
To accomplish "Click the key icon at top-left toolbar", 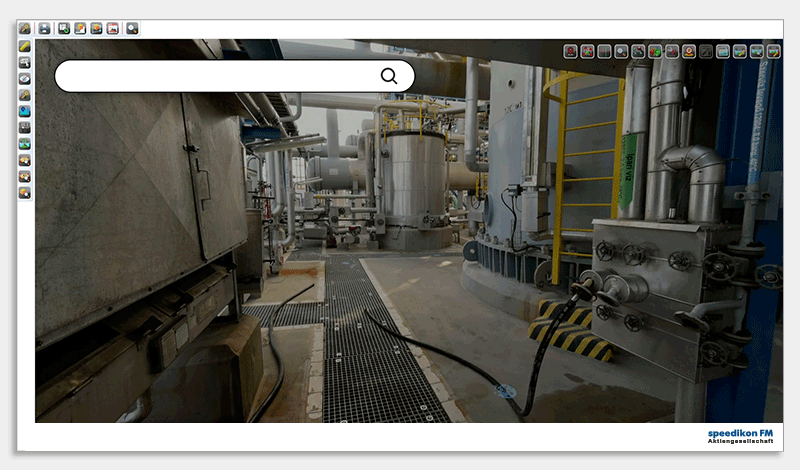I will click(x=25, y=28).
